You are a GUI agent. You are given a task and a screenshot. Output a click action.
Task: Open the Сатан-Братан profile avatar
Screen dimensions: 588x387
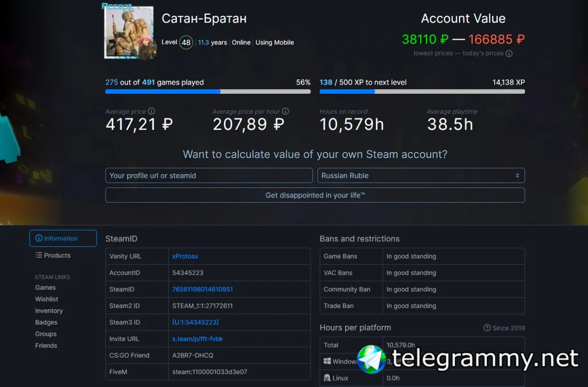[129, 32]
